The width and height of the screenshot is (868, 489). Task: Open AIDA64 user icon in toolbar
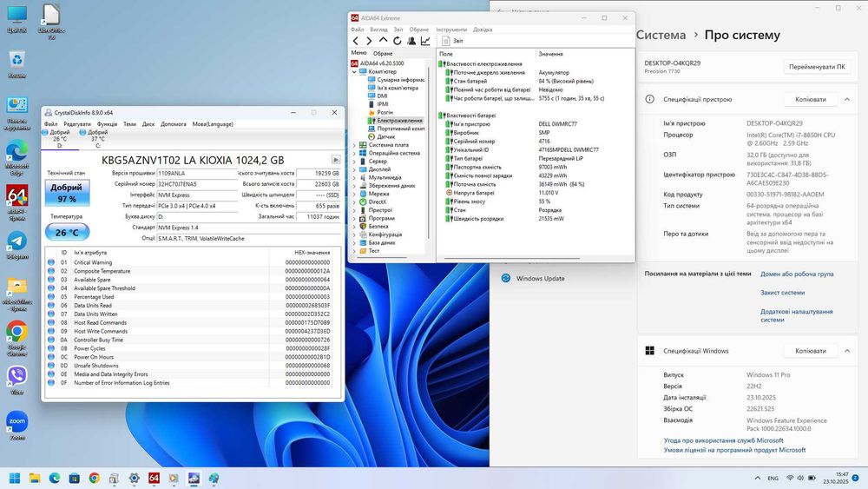click(x=411, y=41)
